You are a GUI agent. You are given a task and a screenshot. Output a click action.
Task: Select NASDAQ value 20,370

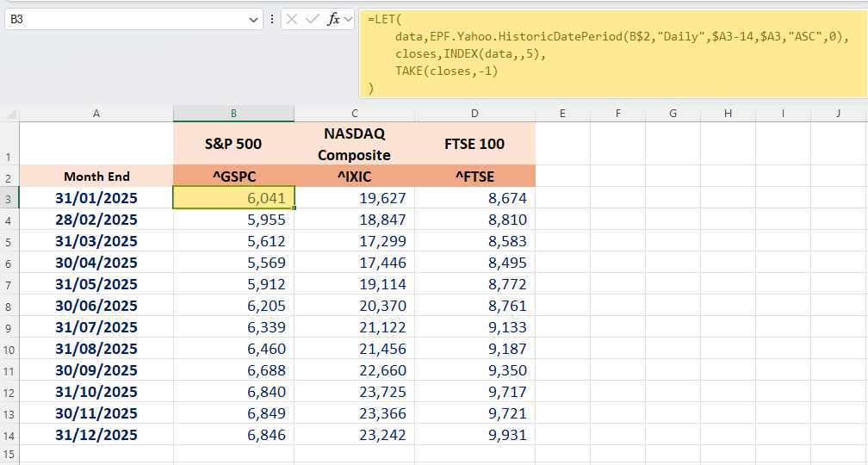[354, 306]
